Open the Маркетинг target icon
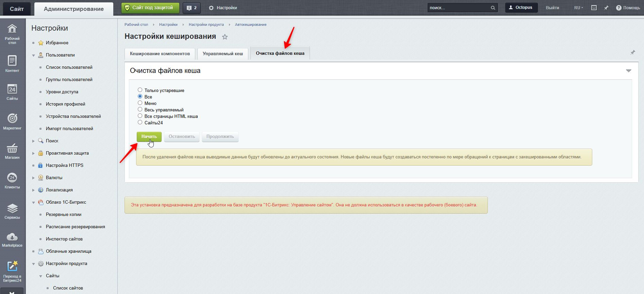644x294 pixels. (x=12, y=118)
